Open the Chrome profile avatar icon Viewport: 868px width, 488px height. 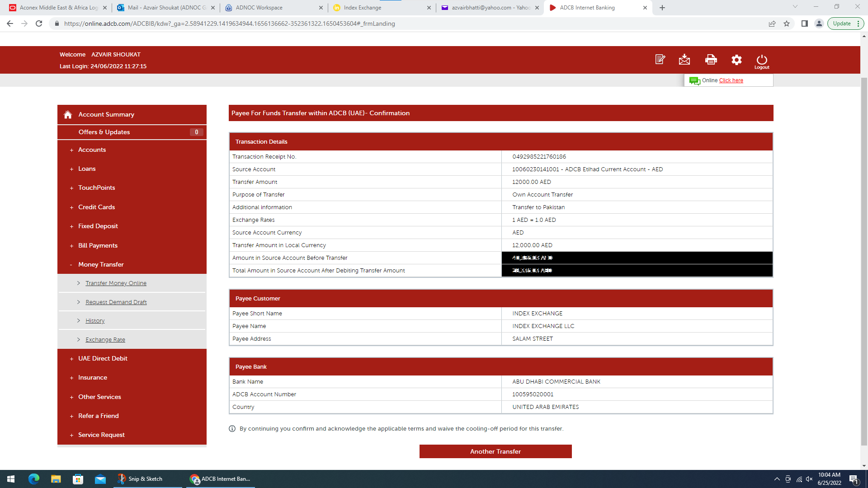tap(819, 23)
